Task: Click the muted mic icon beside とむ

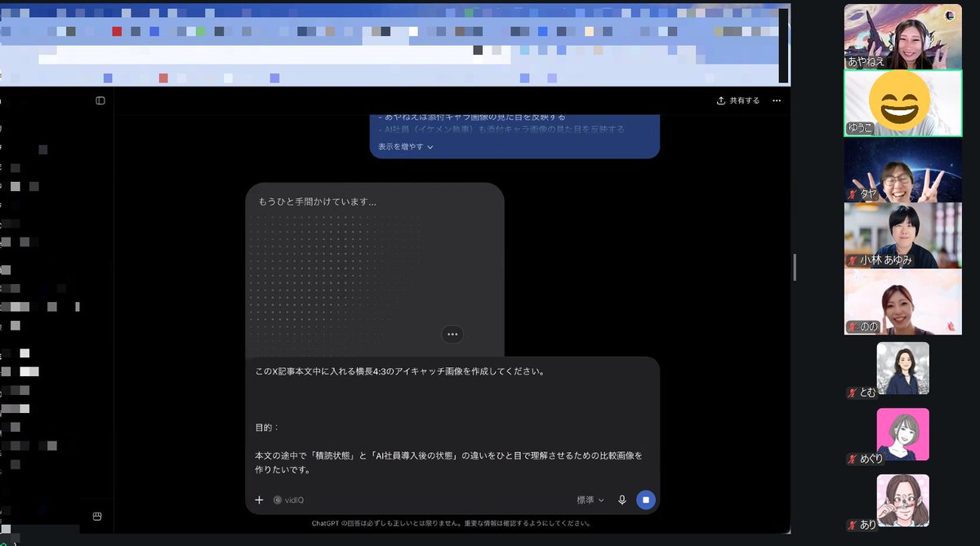Action: point(852,393)
